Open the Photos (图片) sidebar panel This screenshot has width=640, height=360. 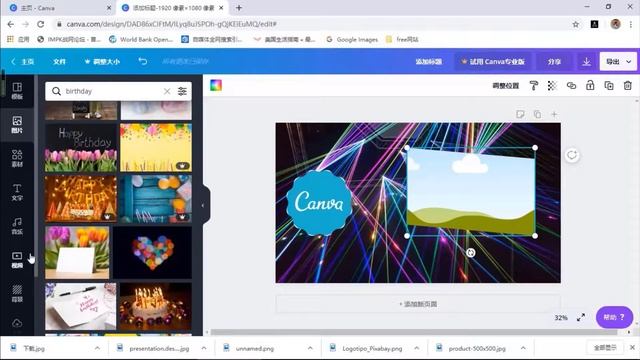click(x=17, y=124)
